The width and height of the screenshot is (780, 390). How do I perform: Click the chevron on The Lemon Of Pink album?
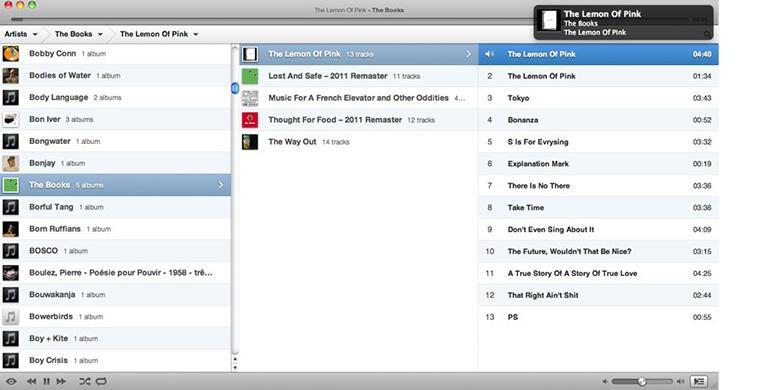click(468, 54)
